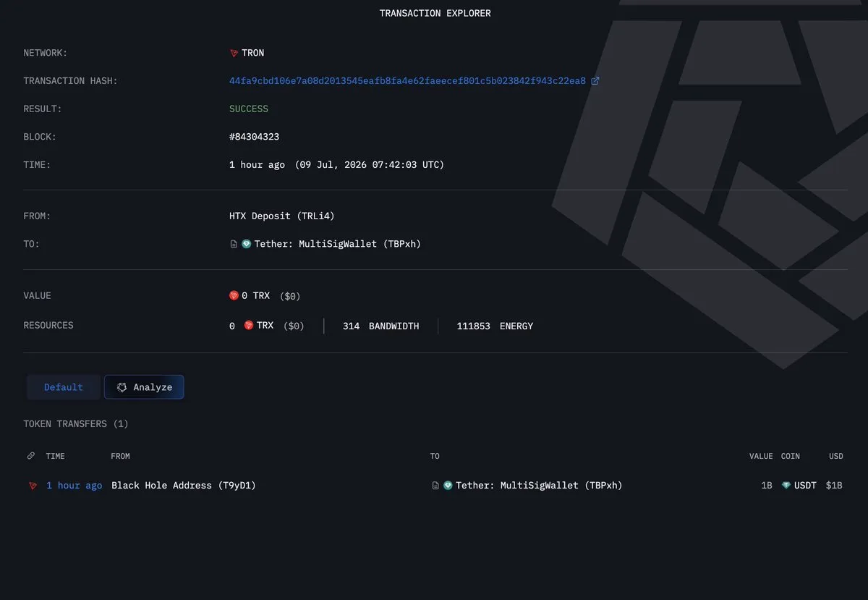Click block number #84304323
The image size is (868, 600).
255,137
